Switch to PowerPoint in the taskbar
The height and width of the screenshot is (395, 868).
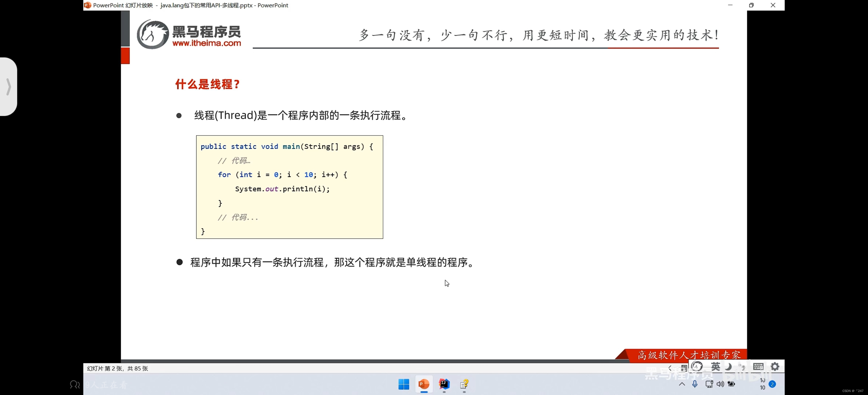[424, 384]
